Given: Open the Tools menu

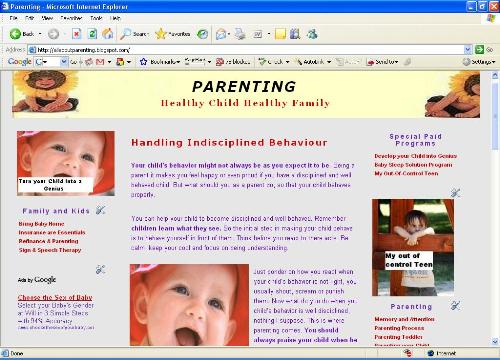Looking at the screenshot, I should point(96,18).
